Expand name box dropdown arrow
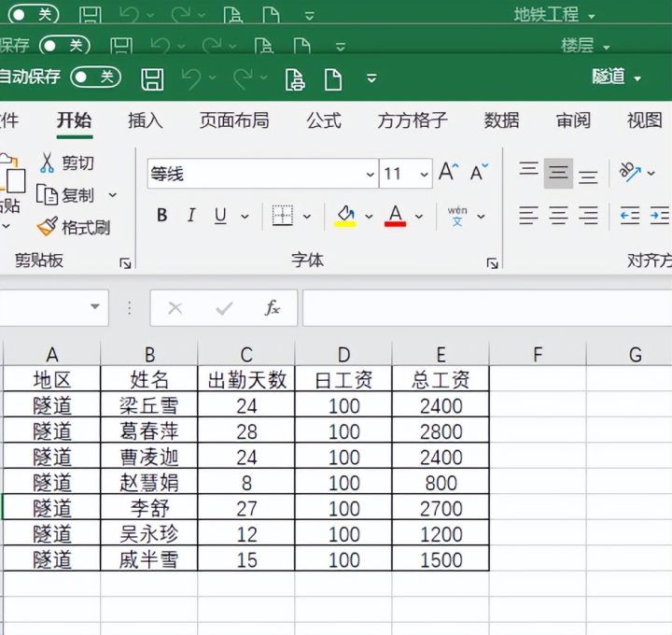 (x=94, y=307)
